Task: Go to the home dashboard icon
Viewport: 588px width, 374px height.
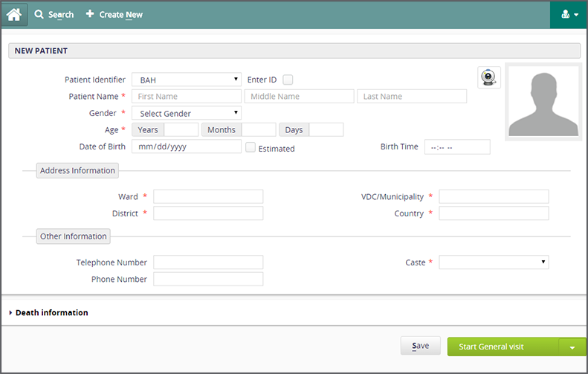Action: point(14,15)
